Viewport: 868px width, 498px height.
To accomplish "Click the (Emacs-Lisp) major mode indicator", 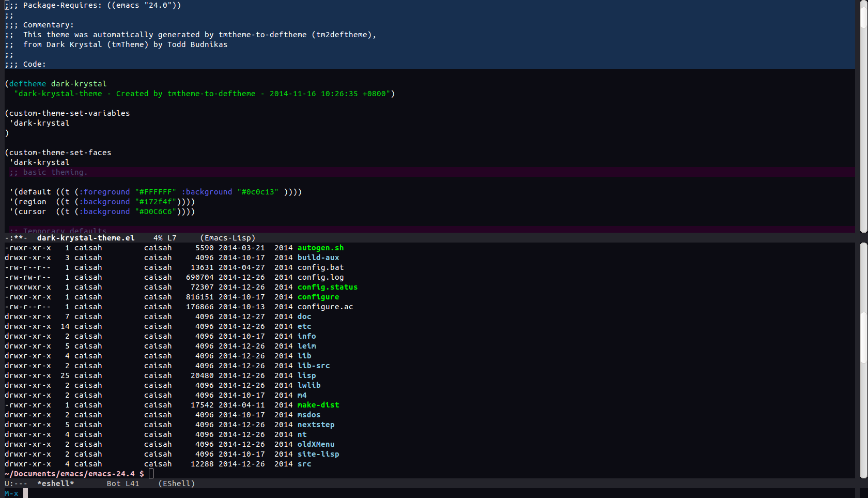I will point(228,238).
